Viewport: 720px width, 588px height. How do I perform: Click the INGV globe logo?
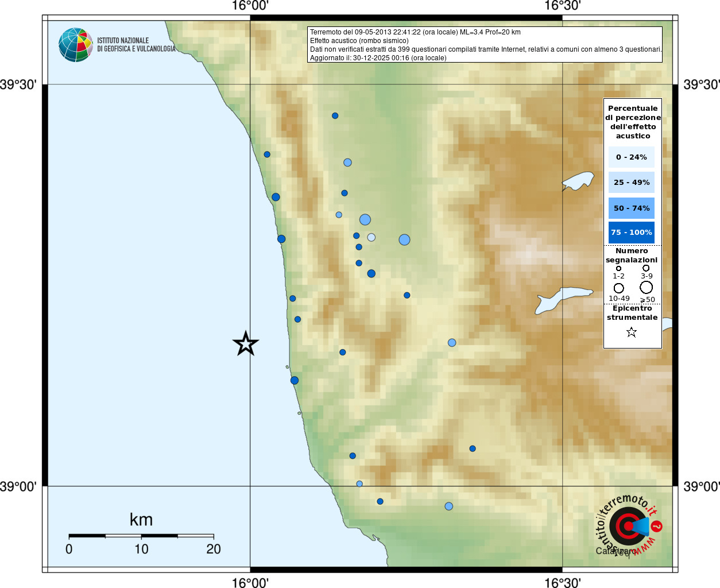pyautogui.click(x=76, y=45)
